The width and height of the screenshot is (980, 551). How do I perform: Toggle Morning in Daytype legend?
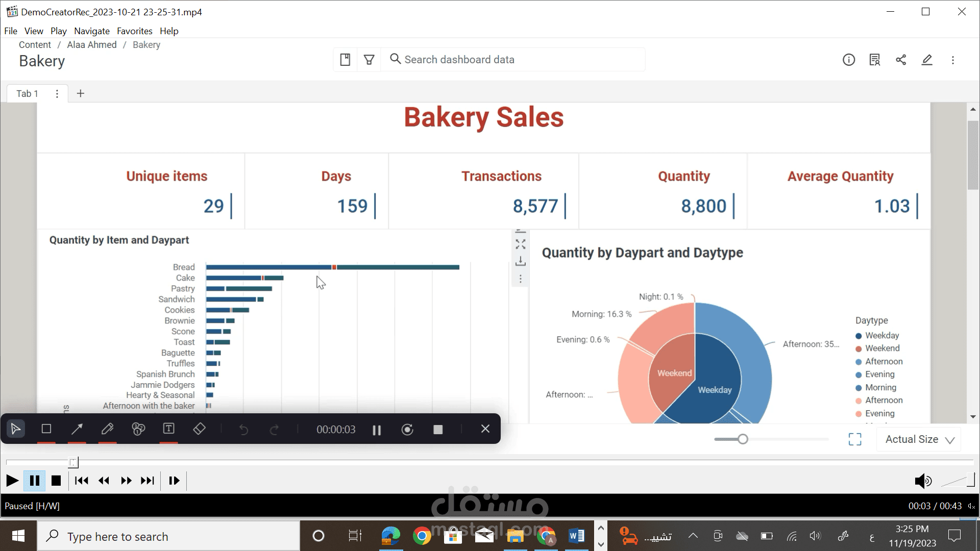pos(876,387)
